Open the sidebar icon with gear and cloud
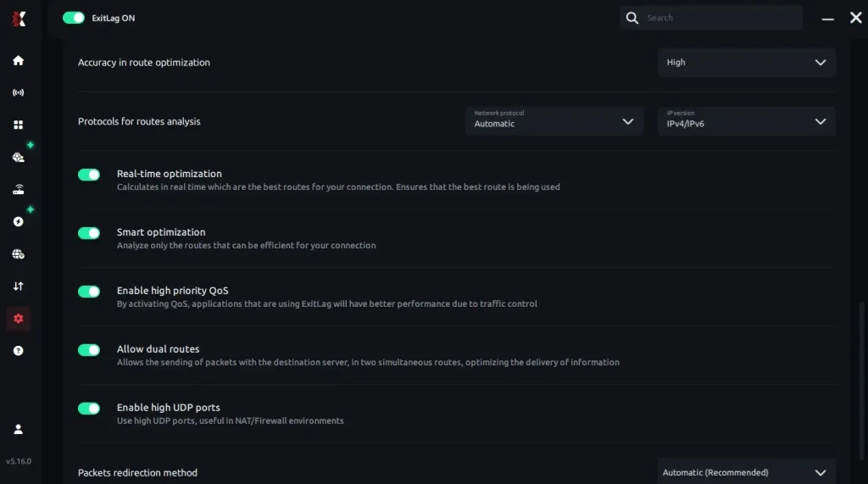The image size is (868, 484). 19,158
